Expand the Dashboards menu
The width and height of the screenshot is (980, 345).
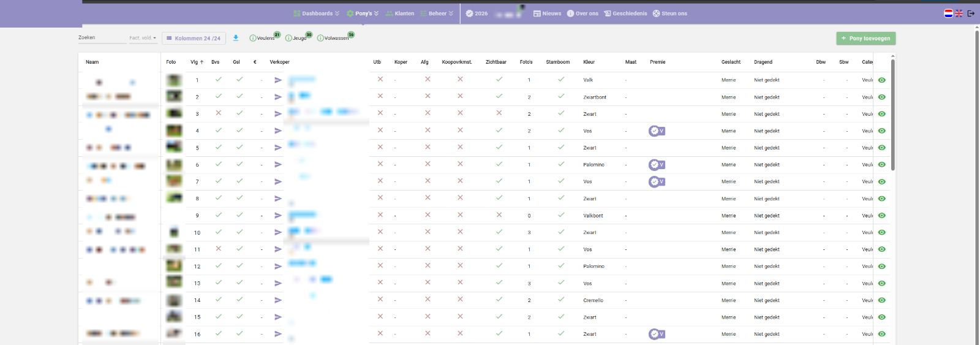click(316, 13)
